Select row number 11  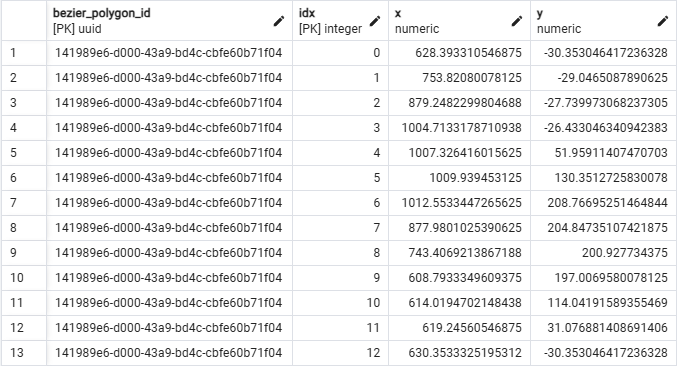(x=24, y=303)
